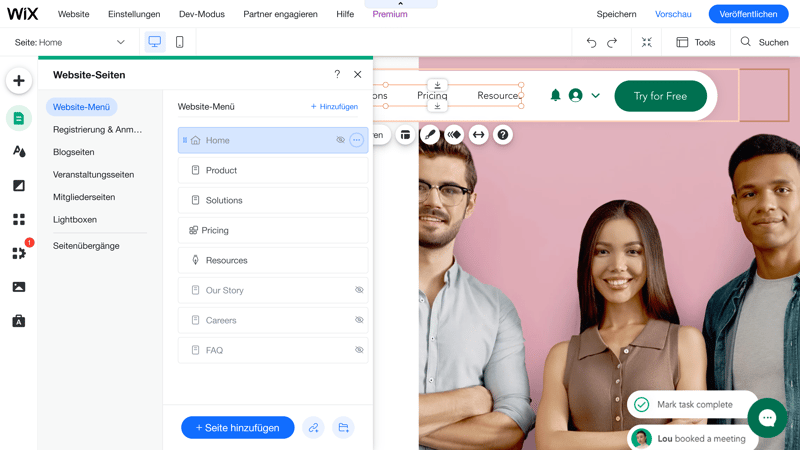The height and width of the screenshot is (450, 800).
Task: Toggle visibility eye on Our Story page
Action: 359,290
